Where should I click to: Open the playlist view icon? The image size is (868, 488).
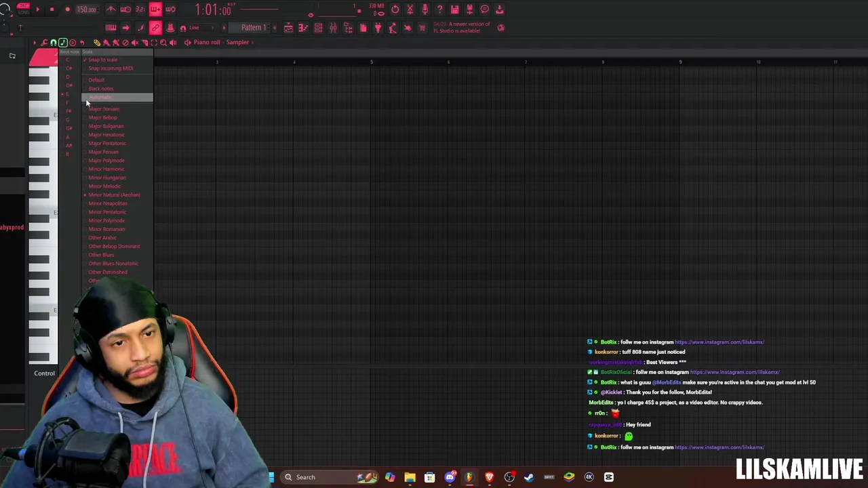tap(288, 28)
